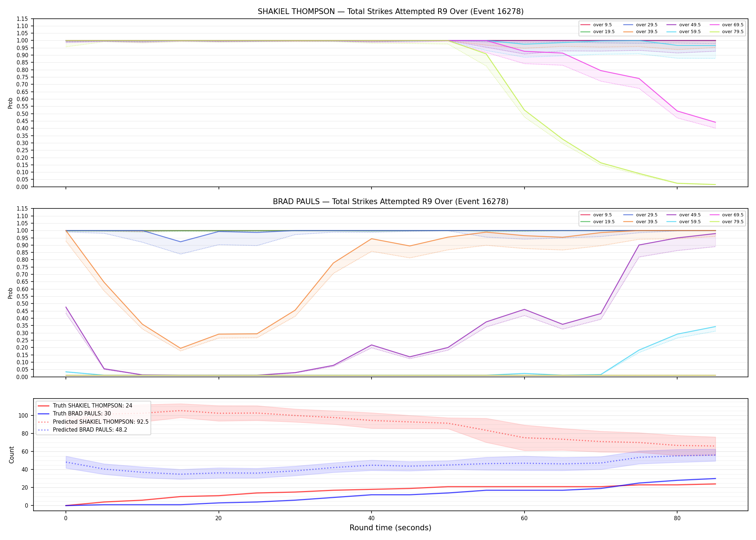This screenshot has height=540, width=756.
Task: Click the '0.00' tick on Shakiel Thompson chart
Action: 22,187
